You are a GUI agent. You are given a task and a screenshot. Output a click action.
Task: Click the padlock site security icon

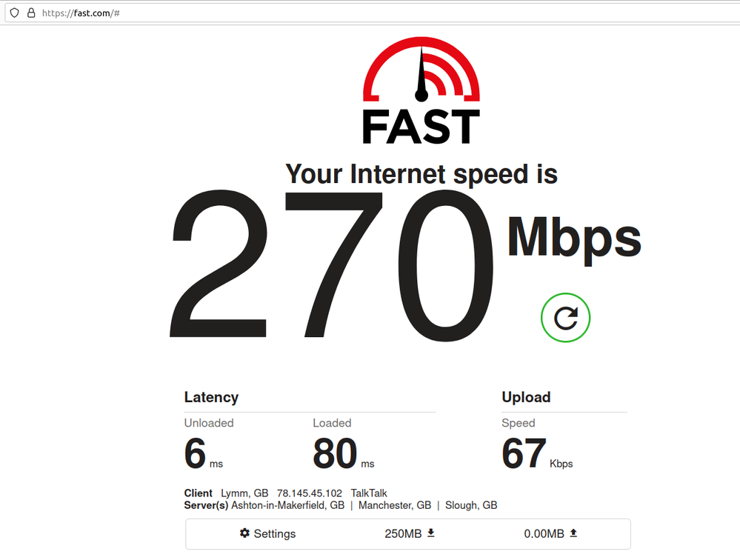tap(31, 13)
